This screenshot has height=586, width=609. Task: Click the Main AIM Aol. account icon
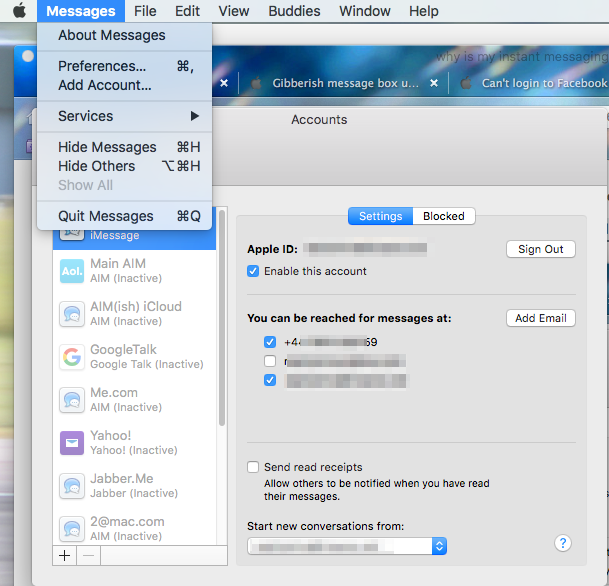pos(72,271)
